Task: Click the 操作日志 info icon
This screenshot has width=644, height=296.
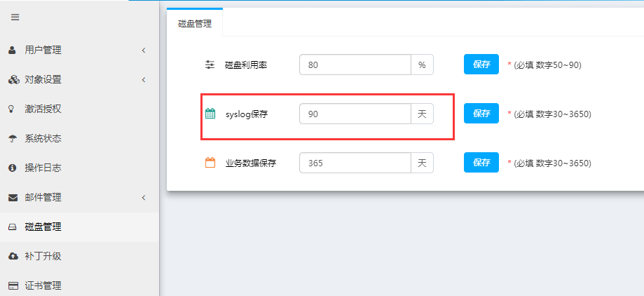Action: tap(13, 168)
